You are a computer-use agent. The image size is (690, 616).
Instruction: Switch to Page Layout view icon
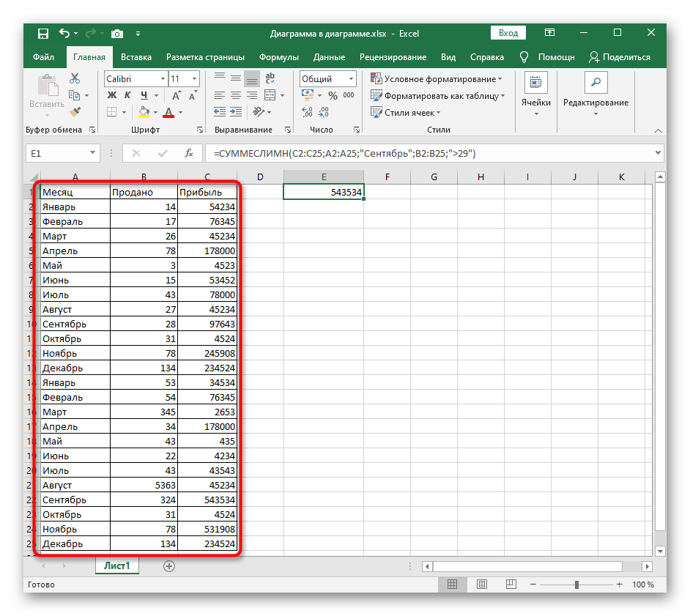[482, 585]
